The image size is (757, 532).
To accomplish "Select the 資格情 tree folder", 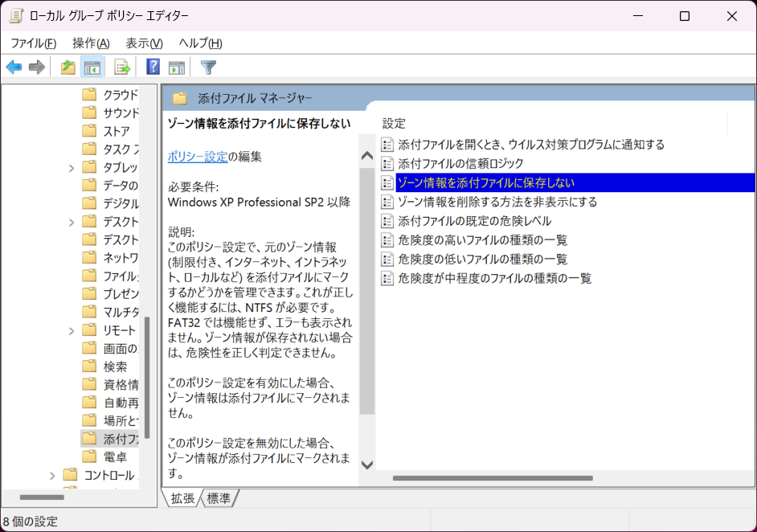I will [121, 384].
